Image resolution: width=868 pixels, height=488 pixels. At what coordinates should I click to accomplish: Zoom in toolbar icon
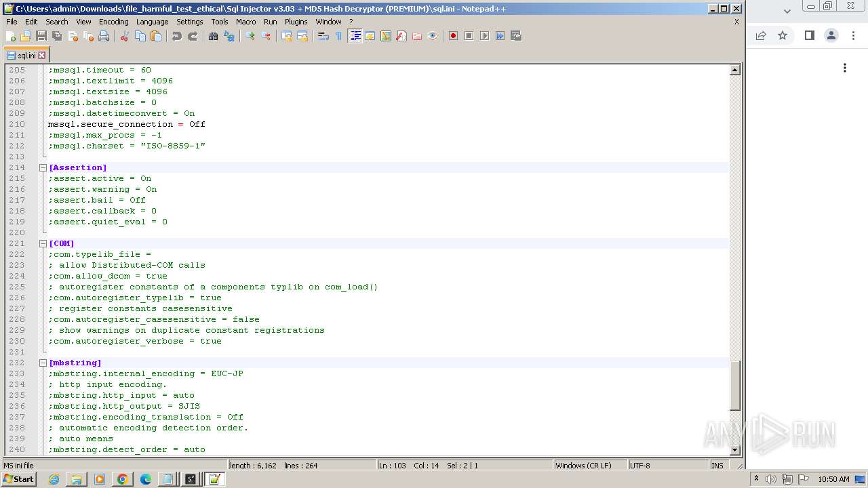[250, 36]
